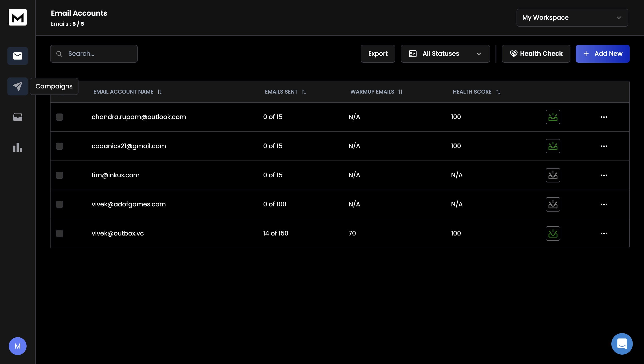Open the Campaigns paper plane icon
This screenshot has width=644, height=364.
coord(17,86)
